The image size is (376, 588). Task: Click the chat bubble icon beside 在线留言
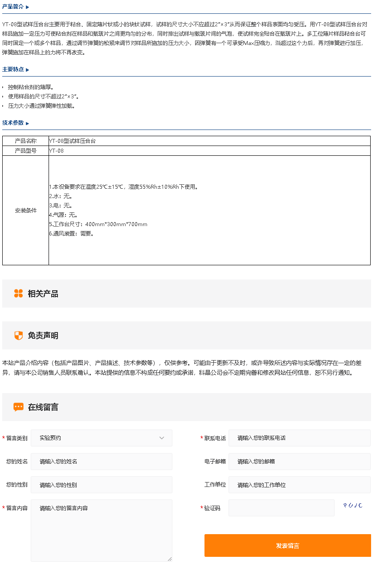pos(18,407)
